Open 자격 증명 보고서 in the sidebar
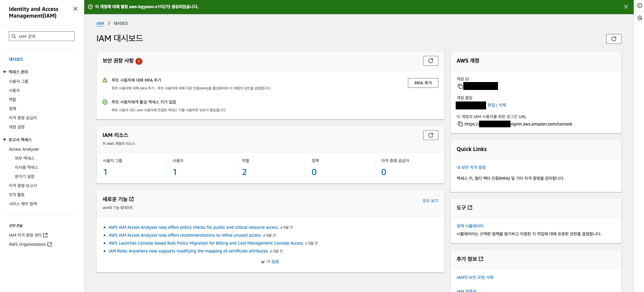Screen dimensions: 644x292 23,186
